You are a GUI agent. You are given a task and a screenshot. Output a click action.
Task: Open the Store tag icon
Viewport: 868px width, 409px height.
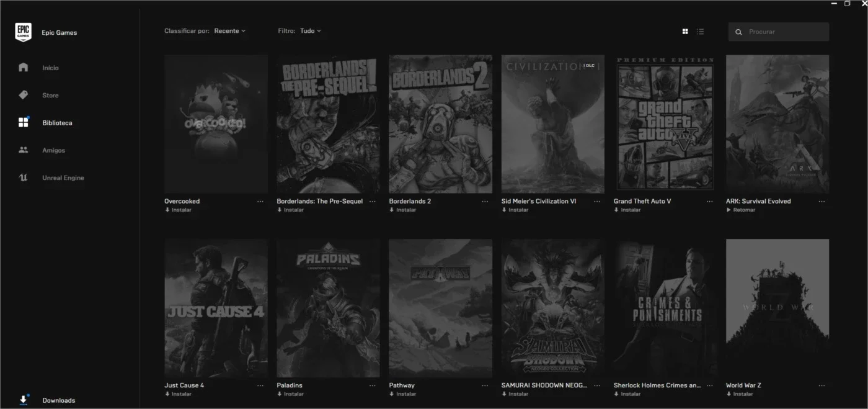click(24, 95)
